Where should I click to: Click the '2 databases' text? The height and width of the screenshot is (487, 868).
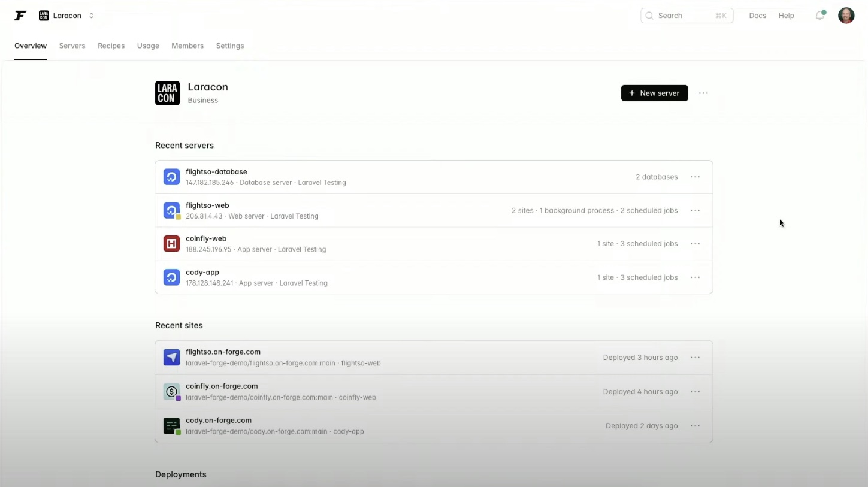click(657, 177)
